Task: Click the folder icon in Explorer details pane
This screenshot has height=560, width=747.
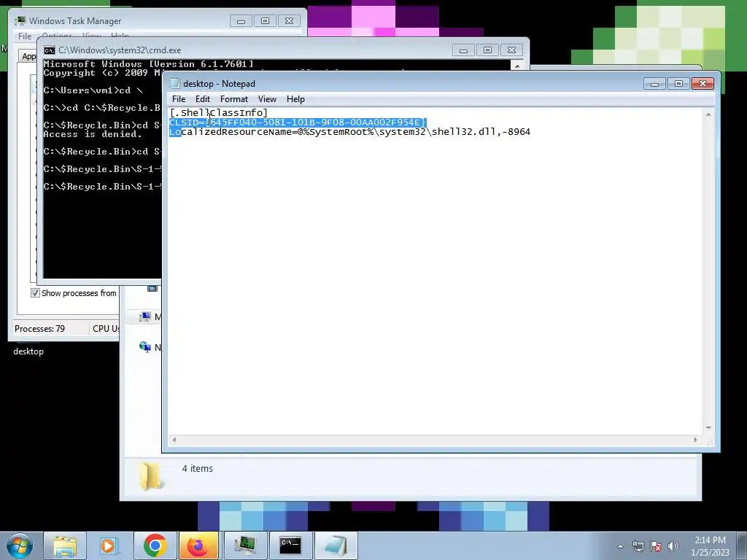Action: pos(151,475)
